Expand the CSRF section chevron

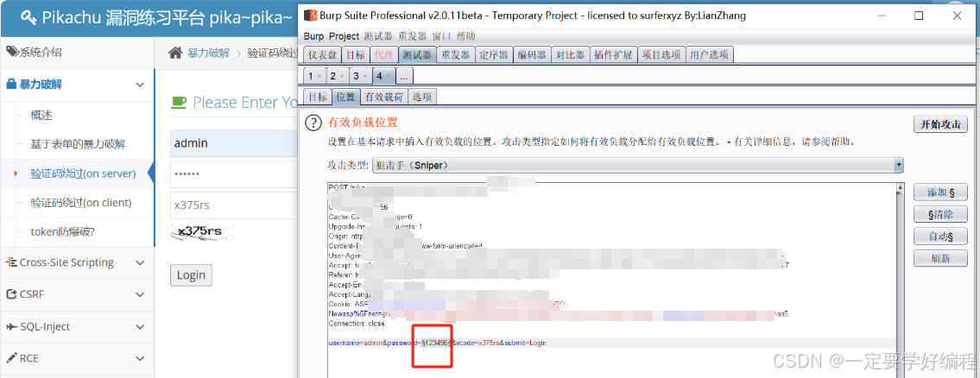click(140, 295)
